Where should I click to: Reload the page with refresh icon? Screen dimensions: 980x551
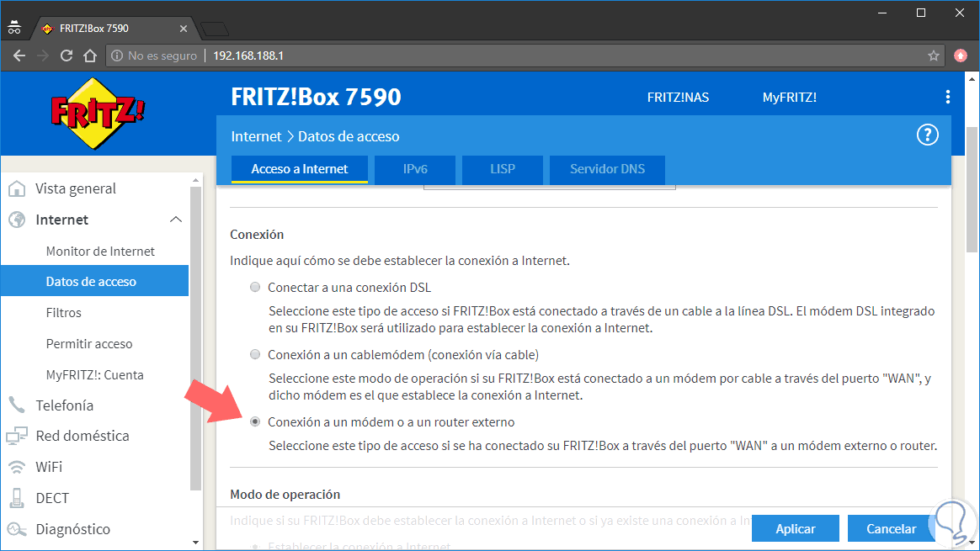point(67,56)
